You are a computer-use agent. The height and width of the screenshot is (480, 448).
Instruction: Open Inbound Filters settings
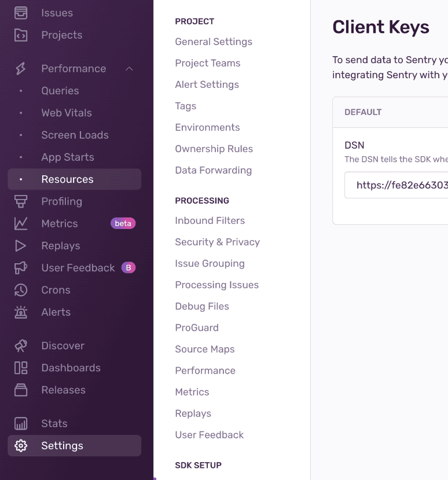(x=210, y=220)
